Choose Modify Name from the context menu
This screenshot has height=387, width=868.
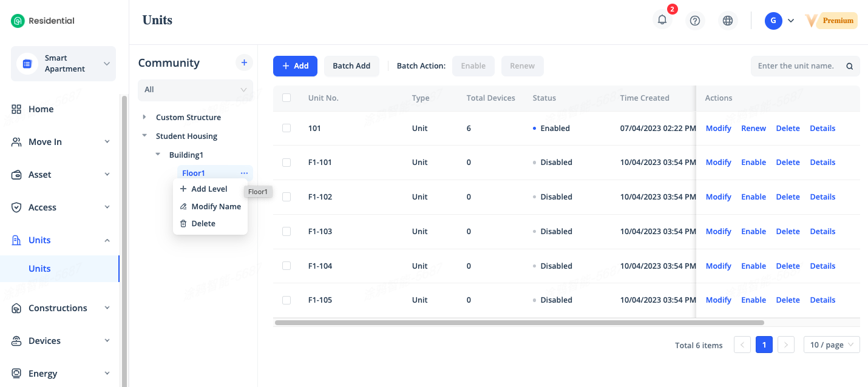pos(215,206)
